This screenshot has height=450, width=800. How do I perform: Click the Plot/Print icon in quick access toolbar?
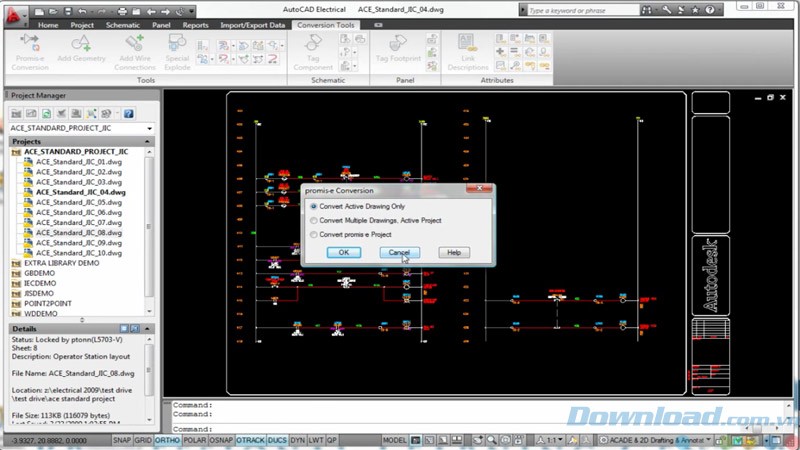point(122,11)
